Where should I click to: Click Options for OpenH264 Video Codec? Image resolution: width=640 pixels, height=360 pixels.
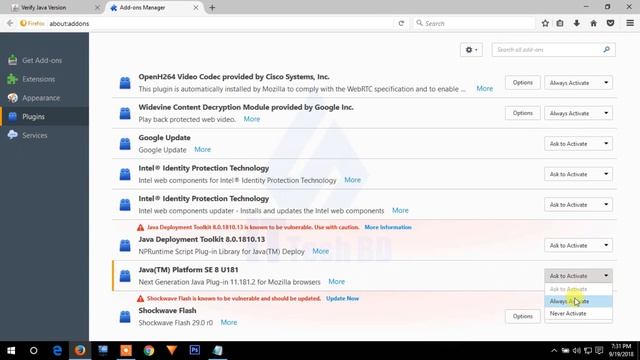coord(522,82)
